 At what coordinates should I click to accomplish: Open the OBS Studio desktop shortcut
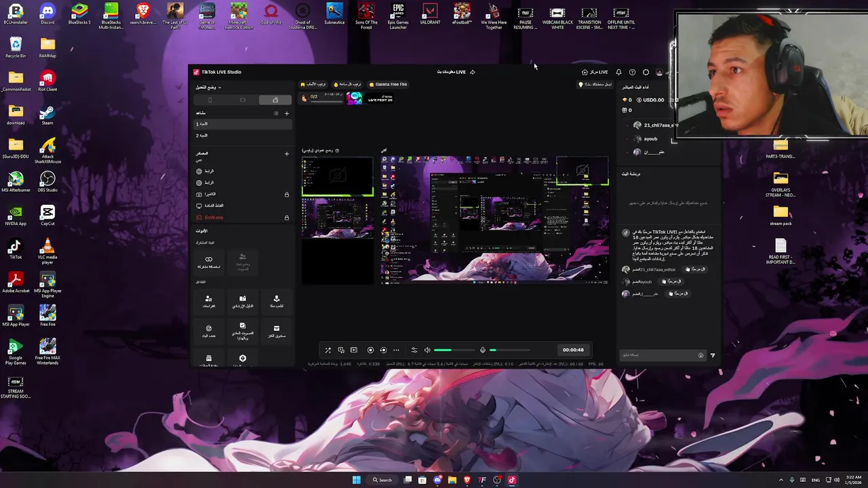(x=47, y=181)
